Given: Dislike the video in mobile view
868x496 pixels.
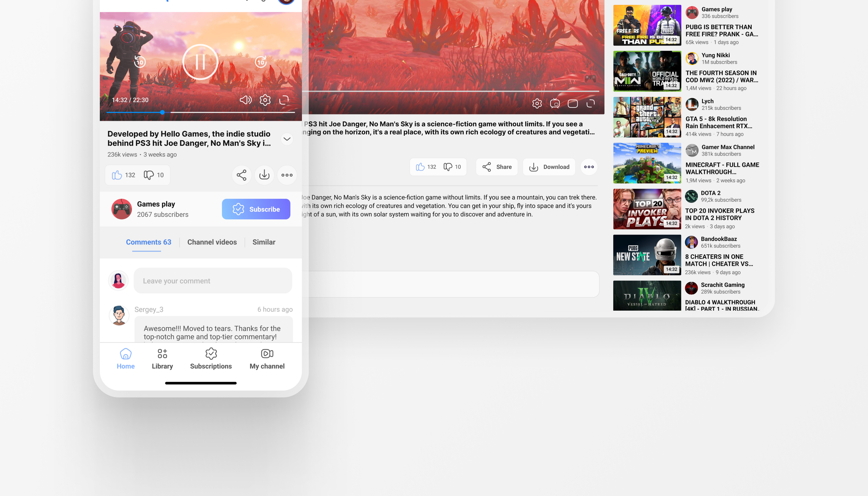Looking at the screenshot, I should click(x=149, y=175).
